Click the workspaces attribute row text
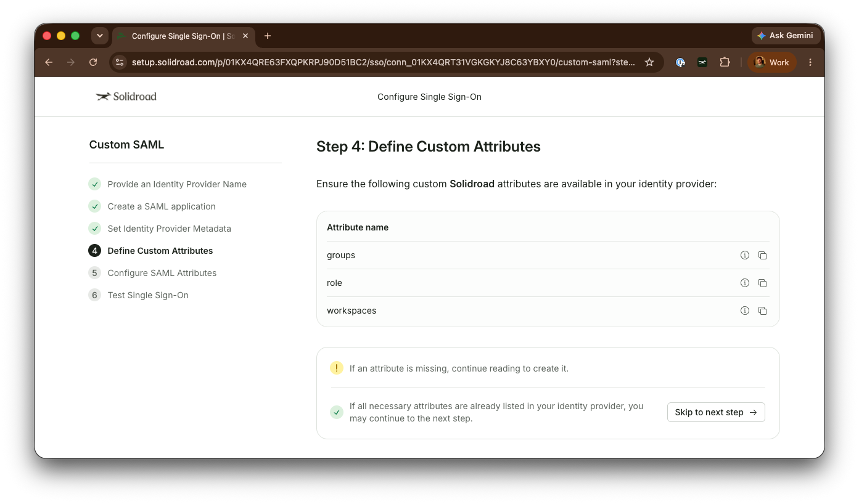 click(x=351, y=311)
